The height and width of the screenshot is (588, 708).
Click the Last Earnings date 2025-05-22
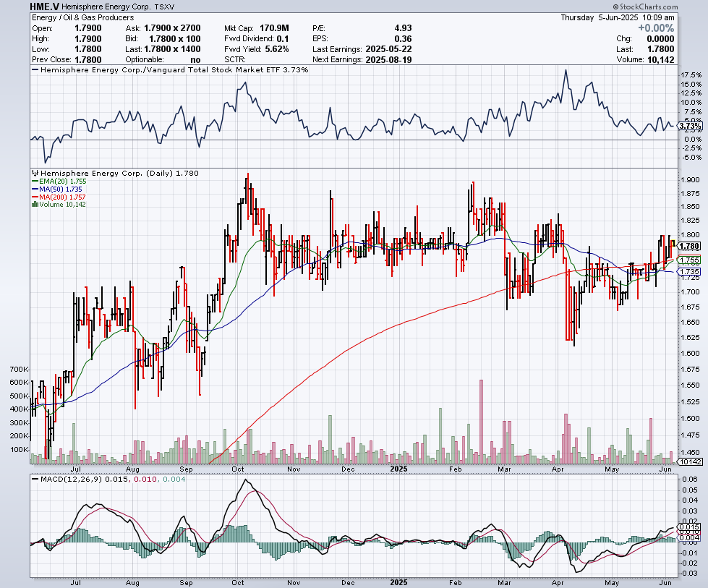pos(388,49)
